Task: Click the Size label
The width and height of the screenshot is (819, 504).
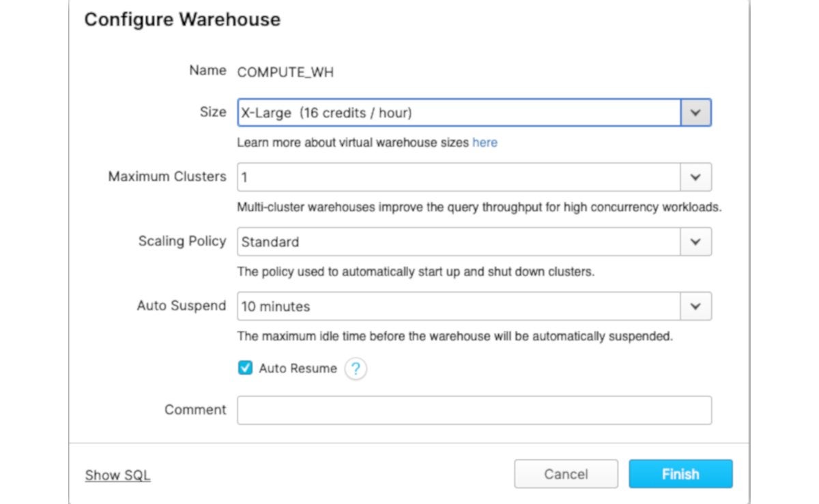Action: (x=213, y=112)
